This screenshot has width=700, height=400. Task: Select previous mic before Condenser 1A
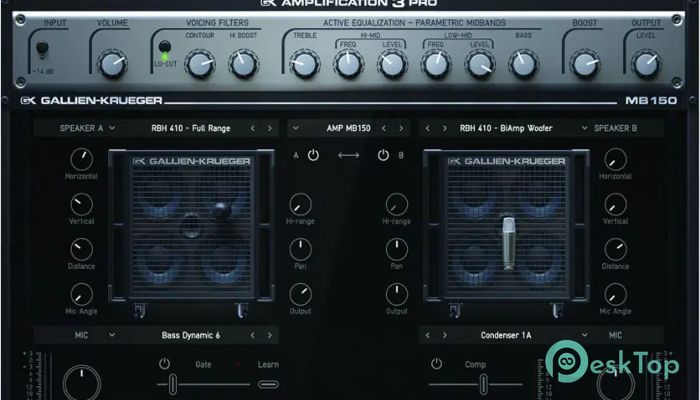pyautogui.click(x=427, y=335)
